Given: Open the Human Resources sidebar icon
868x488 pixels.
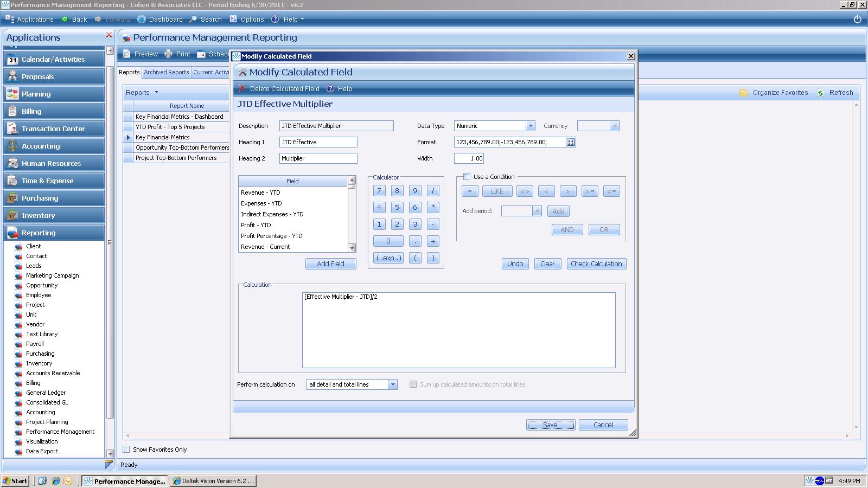Looking at the screenshot, I should coord(12,163).
